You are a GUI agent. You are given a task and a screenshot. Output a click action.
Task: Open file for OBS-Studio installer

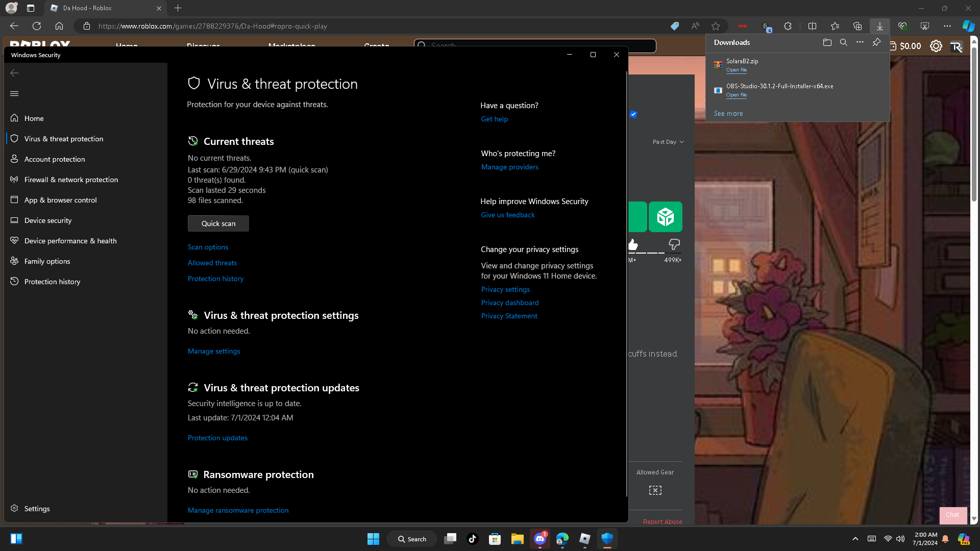(737, 95)
